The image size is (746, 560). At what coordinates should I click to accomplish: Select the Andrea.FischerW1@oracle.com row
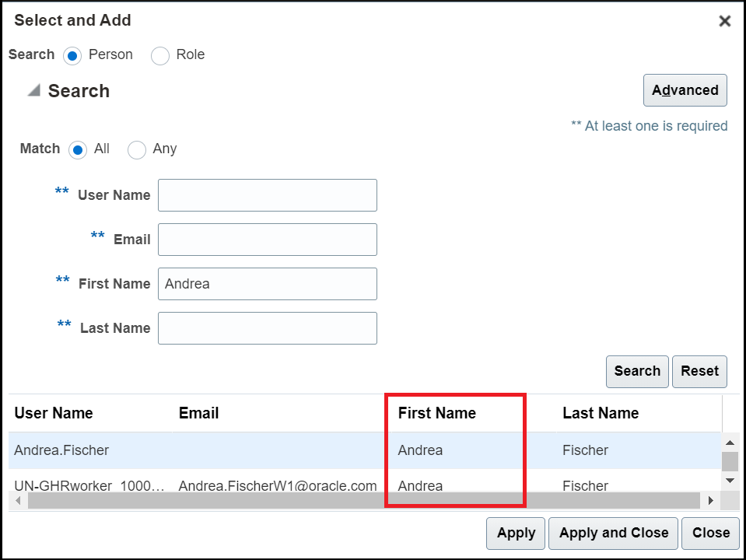coord(364,485)
